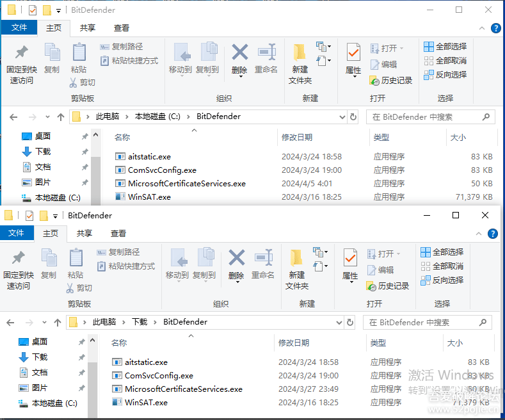Click the help icon in the bottom window
The height and width of the screenshot is (420, 505).
[492, 234]
